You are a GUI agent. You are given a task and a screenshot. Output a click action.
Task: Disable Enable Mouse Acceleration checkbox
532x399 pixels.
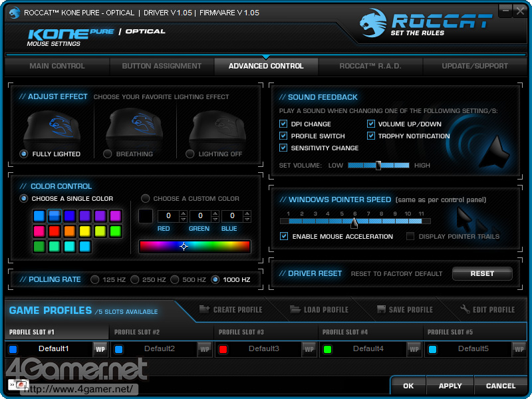284,236
